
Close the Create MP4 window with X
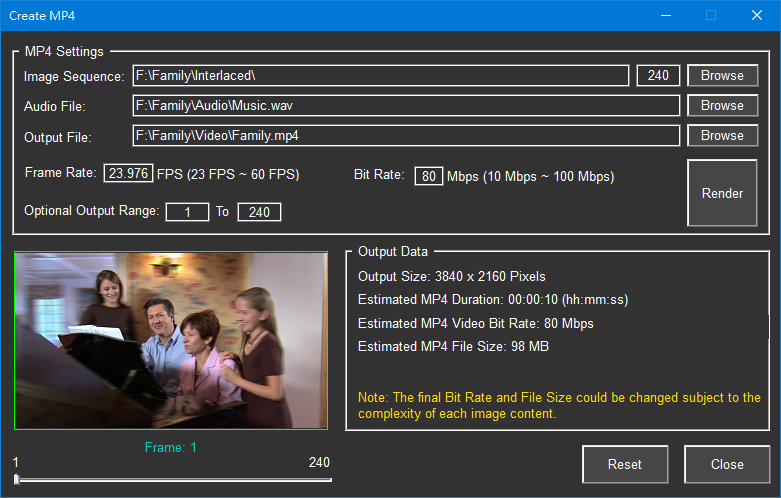pyautogui.click(x=757, y=15)
